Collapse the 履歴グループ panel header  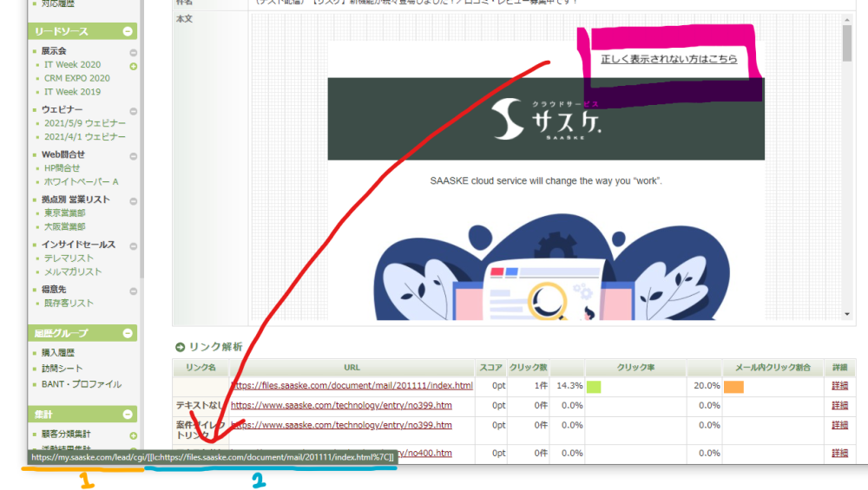click(128, 333)
